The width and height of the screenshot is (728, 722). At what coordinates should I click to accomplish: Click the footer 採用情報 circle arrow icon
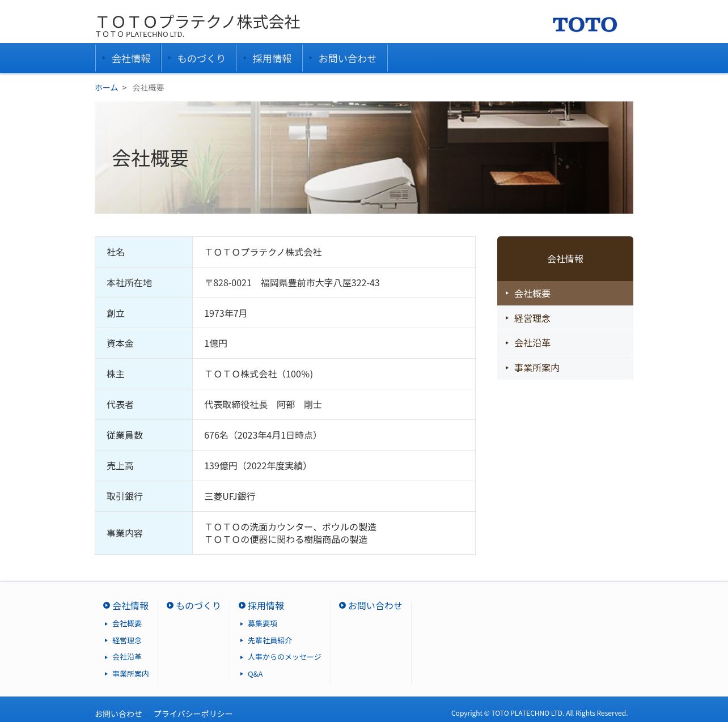(242, 605)
